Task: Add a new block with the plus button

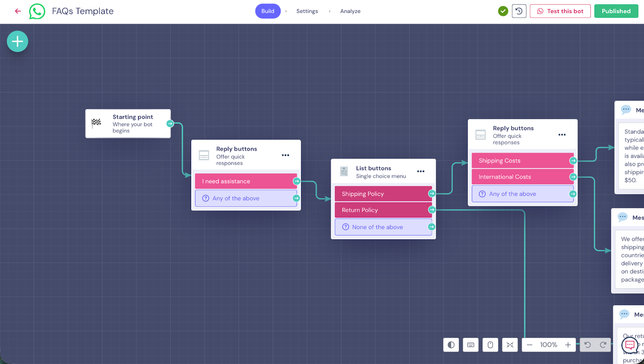Action: click(x=17, y=41)
